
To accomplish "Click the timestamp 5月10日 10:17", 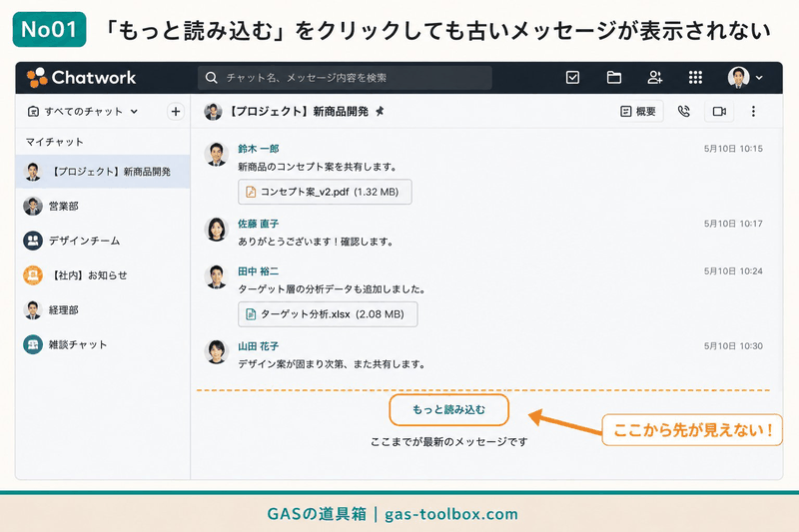I will 733,224.
